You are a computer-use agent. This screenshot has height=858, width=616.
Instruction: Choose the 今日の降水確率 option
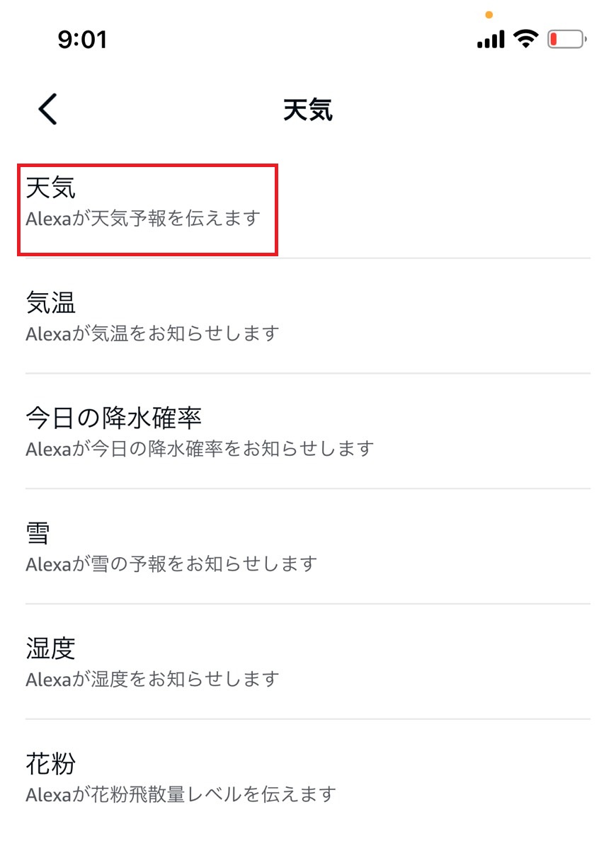tap(114, 418)
